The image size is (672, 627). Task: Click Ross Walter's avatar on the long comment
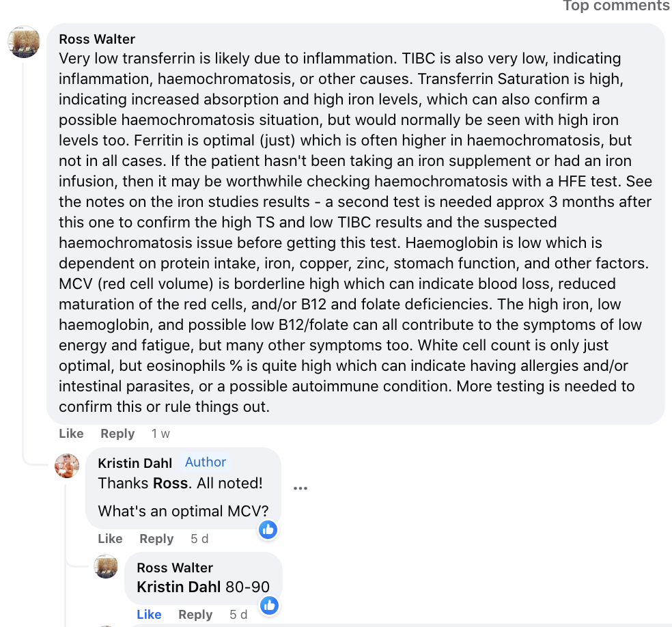pyautogui.click(x=24, y=41)
